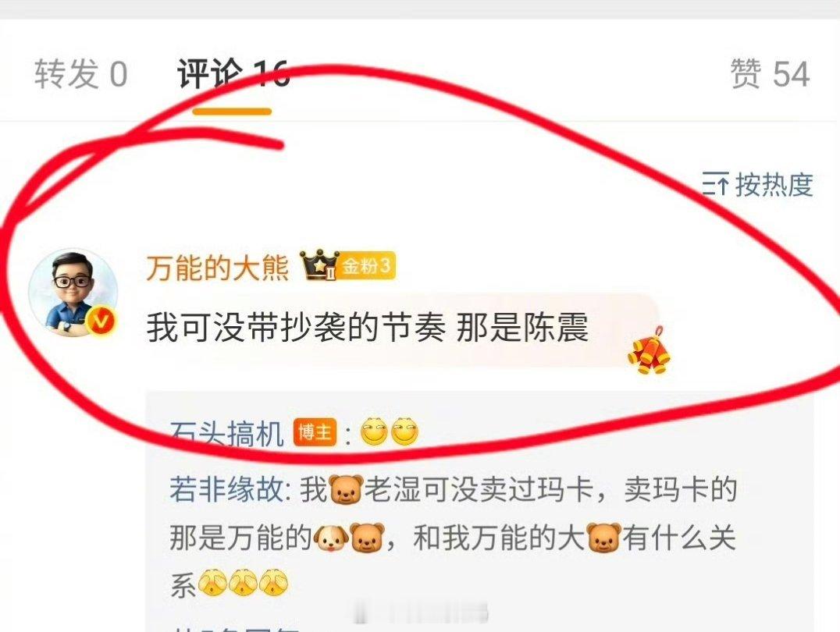Switch to the 评论 16 comments tab

(233, 73)
